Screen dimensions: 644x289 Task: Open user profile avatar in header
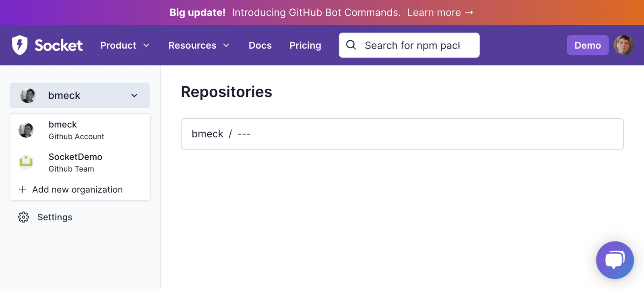point(623,45)
